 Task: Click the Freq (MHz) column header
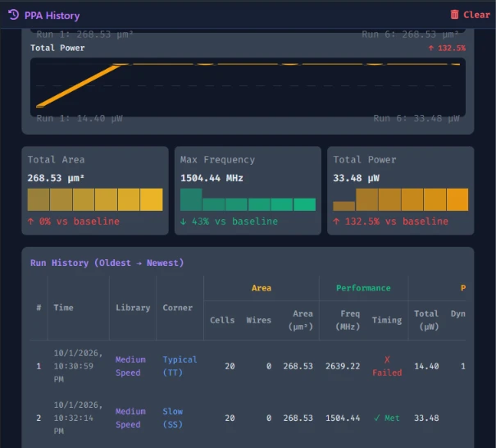348,320
